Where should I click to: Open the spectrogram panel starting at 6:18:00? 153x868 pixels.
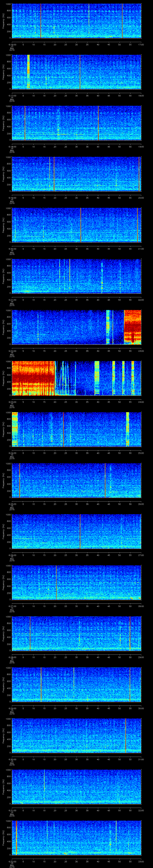click(x=77, y=123)
